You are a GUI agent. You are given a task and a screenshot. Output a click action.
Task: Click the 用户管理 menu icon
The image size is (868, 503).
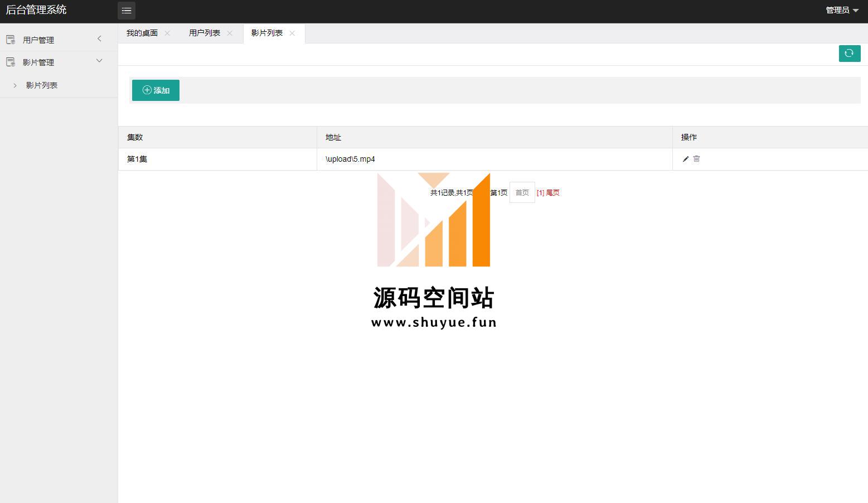coord(10,40)
